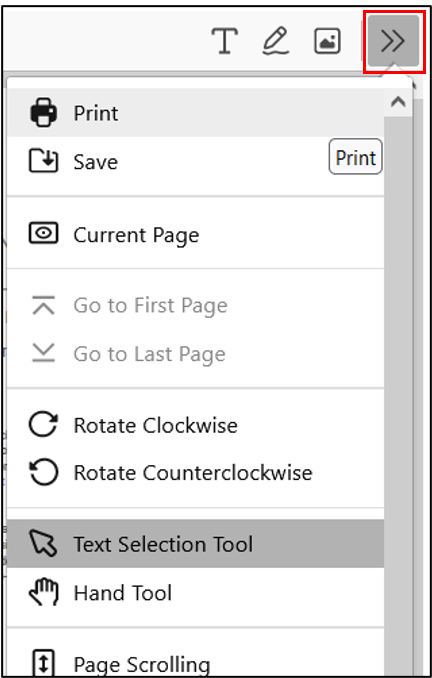
Task: Select the Text annotation tool icon
Action: (x=224, y=41)
